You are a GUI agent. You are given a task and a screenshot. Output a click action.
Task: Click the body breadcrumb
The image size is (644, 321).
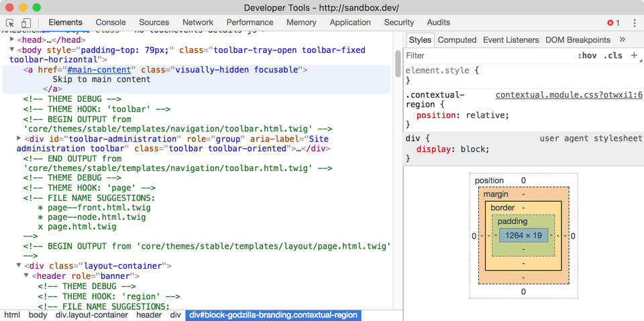[x=38, y=315]
